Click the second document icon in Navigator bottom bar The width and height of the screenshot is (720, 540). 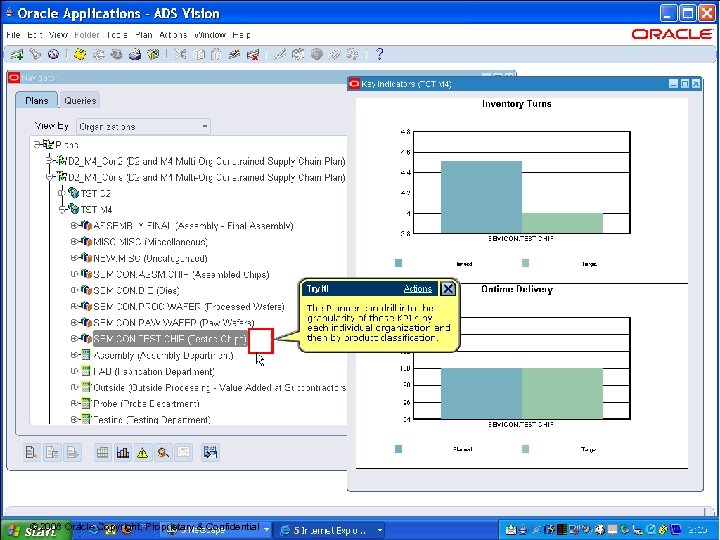tap(52, 453)
